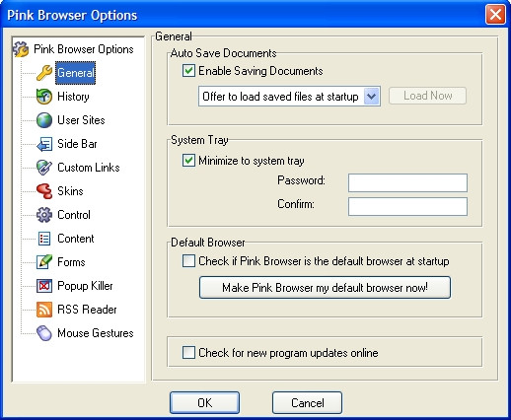Select Popup Killer in the tree
This screenshot has width=511, height=420.
[x=85, y=286]
